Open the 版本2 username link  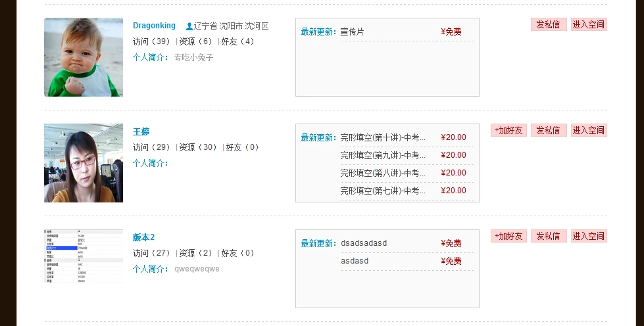pyautogui.click(x=143, y=237)
